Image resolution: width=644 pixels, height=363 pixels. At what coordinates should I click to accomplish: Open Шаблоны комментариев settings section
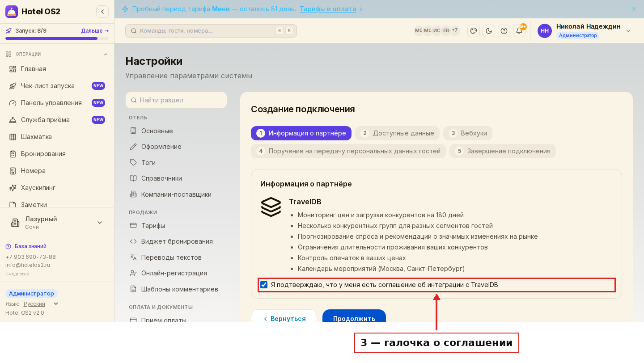point(176,289)
